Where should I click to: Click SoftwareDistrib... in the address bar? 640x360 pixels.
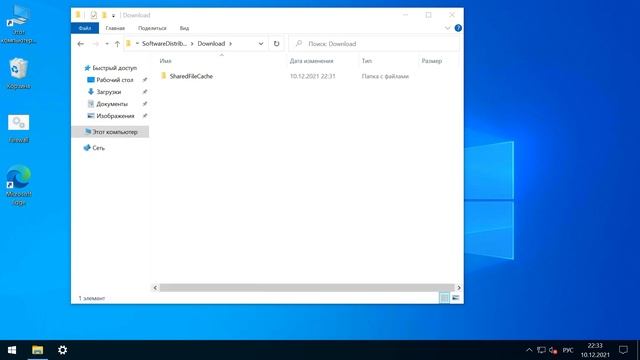(x=164, y=44)
